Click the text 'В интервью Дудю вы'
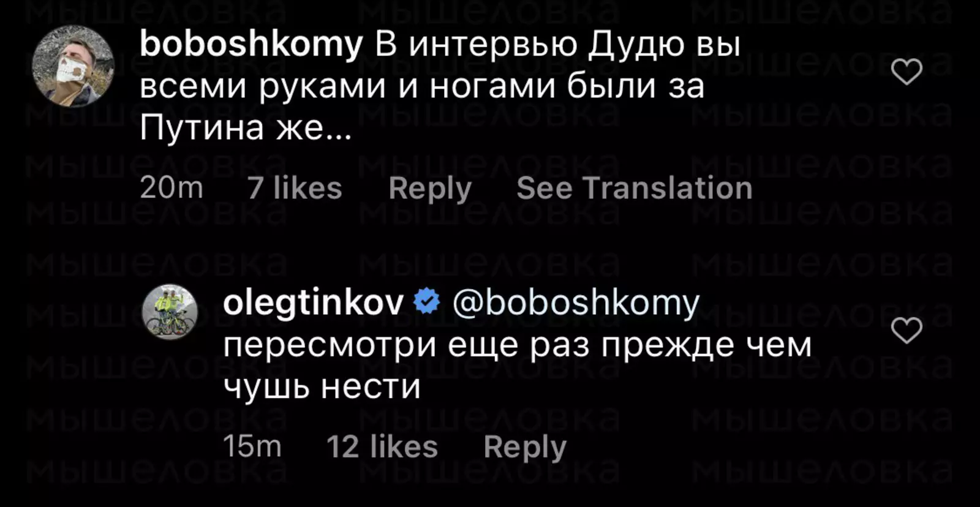980x507 pixels. 557,45
